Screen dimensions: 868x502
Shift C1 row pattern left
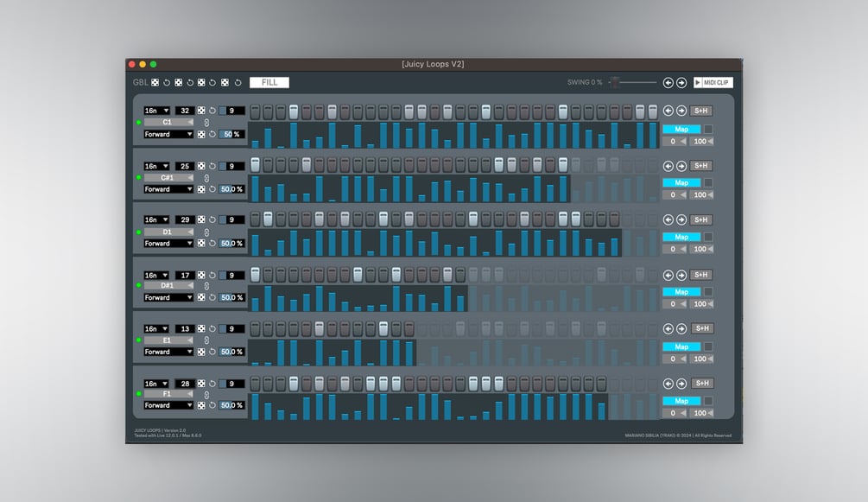(x=668, y=111)
